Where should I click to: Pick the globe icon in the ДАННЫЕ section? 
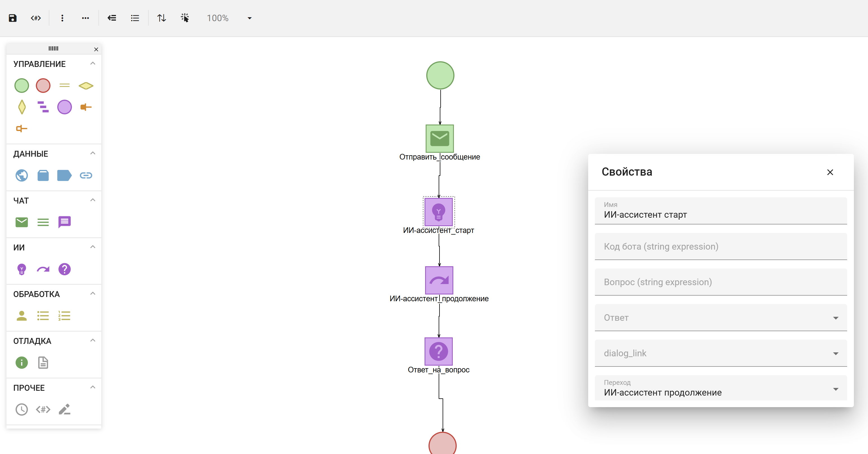(x=21, y=175)
